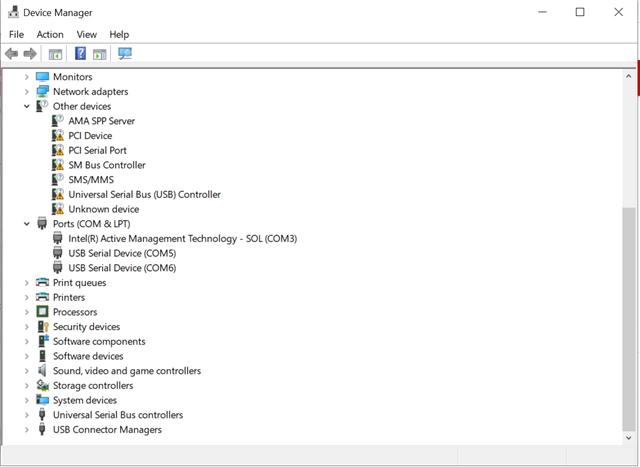
Task: Open the blue Help question-mark toolbar icon
Action: point(80,53)
